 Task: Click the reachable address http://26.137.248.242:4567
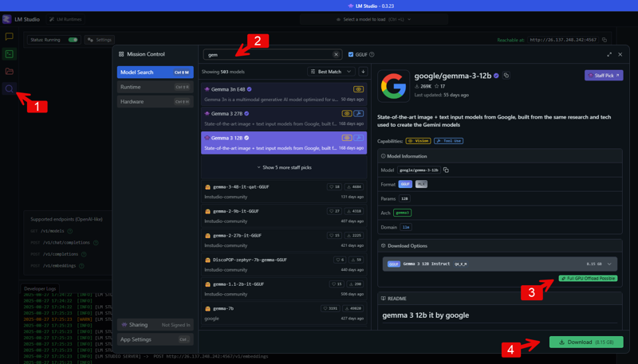click(563, 40)
